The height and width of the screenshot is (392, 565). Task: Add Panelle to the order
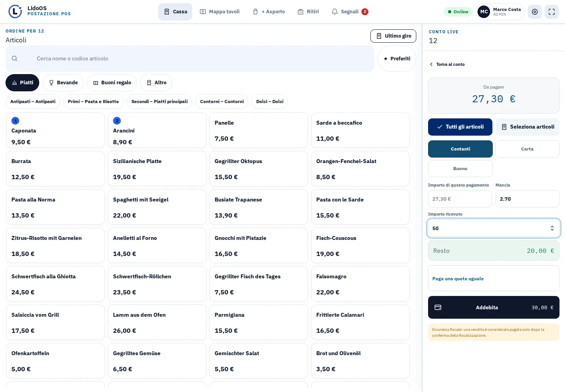coord(259,130)
